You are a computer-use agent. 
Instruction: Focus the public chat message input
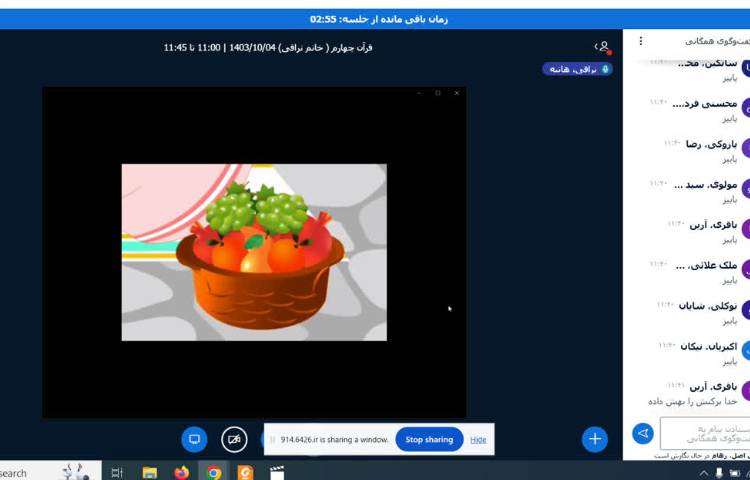705,433
